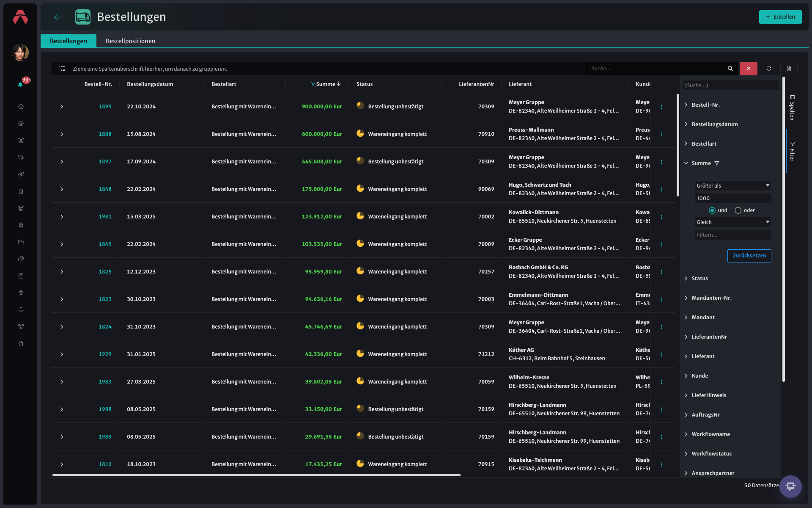Select the "oder" radio option
Image resolution: width=812 pixels, height=508 pixels.
pyautogui.click(x=738, y=210)
